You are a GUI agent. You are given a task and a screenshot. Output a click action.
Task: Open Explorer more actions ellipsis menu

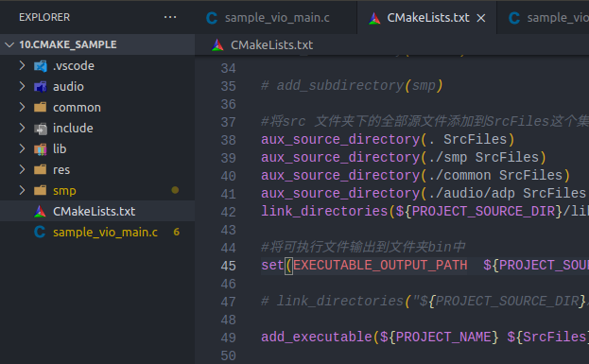tap(170, 17)
